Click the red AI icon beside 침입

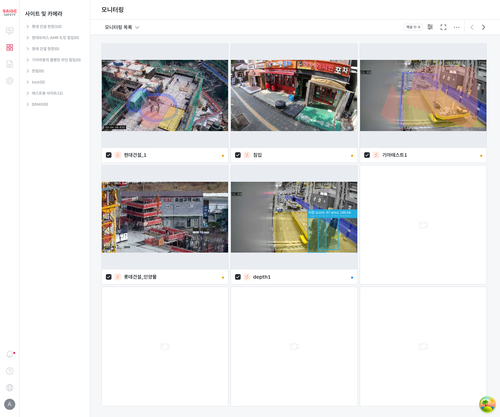click(247, 155)
